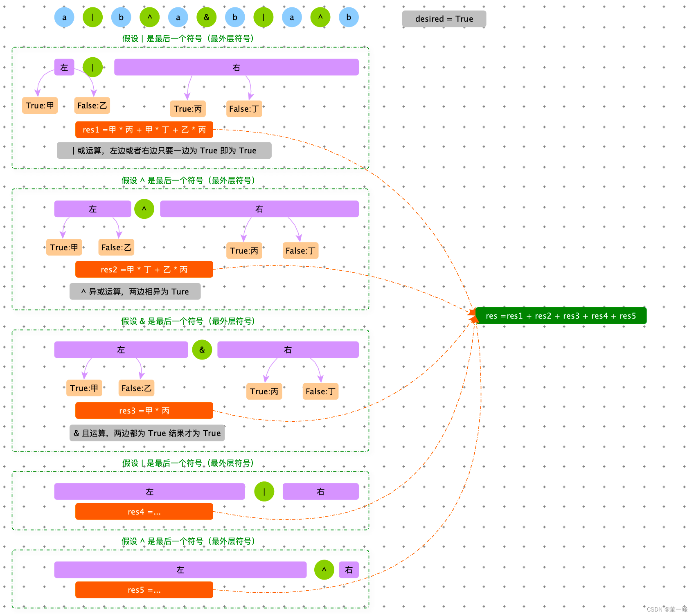Click the 'res3 = 甲 * 丙' formula box
Viewport: 694px width, 616px height.
tap(144, 411)
